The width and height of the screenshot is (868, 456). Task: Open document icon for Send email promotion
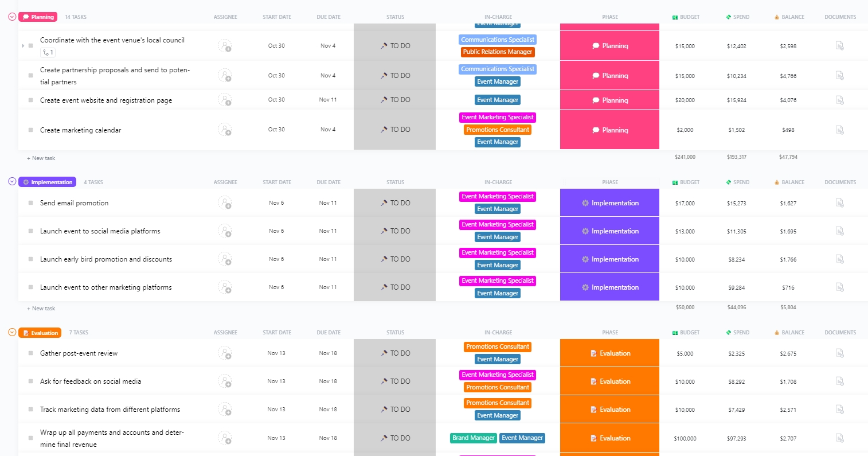(x=839, y=203)
